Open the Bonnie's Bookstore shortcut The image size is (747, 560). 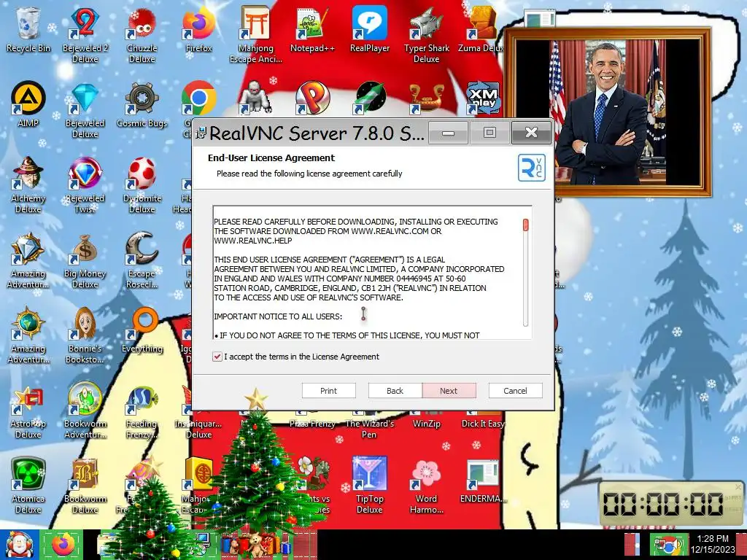[85, 335]
